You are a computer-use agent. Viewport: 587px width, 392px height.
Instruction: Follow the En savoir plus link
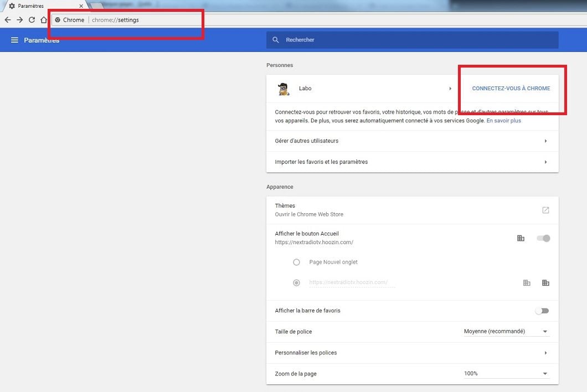tap(503, 121)
